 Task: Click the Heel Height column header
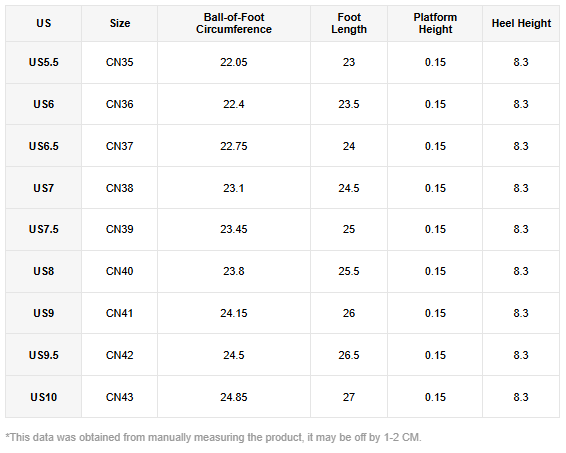tap(521, 23)
